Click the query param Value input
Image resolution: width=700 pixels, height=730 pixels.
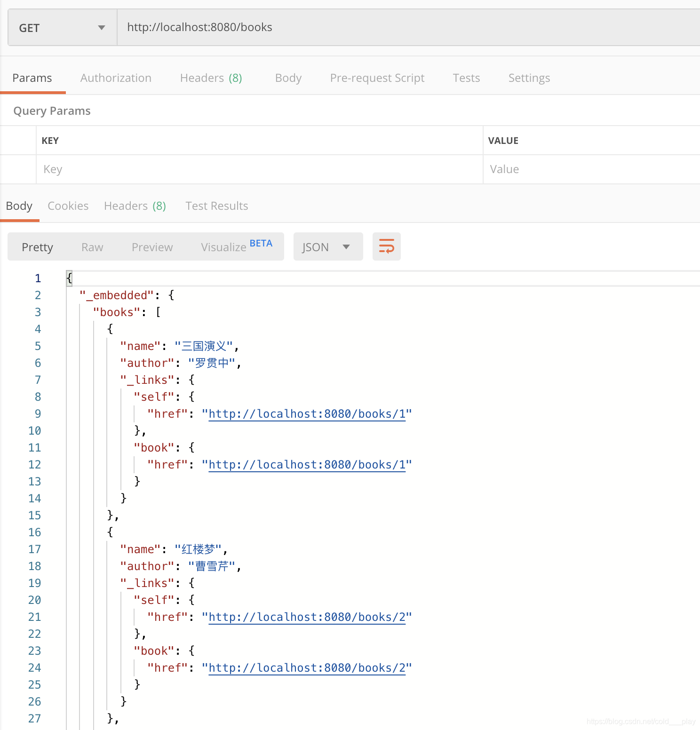[x=592, y=169]
